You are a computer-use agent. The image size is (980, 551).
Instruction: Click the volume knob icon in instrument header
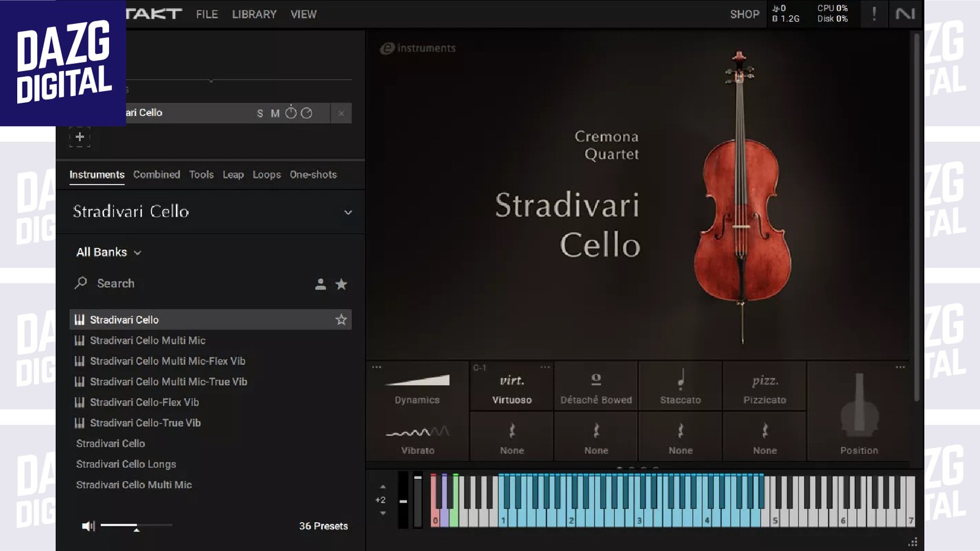(307, 113)
